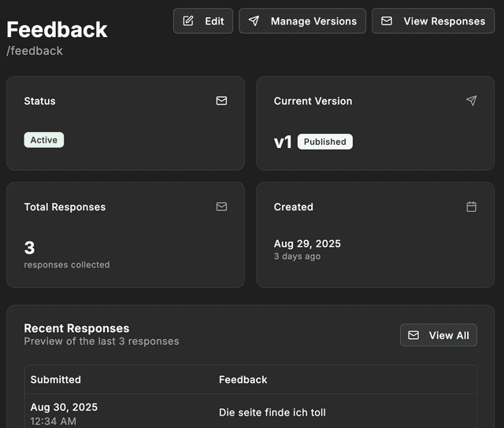This screenshot has width=504, height=428.
Task: Open View Responses at top
Action: [433, 21]
